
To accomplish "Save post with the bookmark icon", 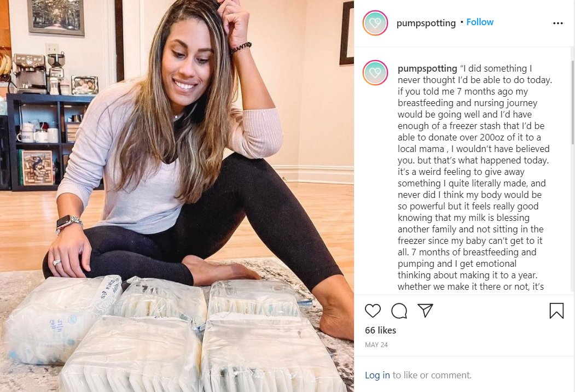I will click(x=556, y=311).
